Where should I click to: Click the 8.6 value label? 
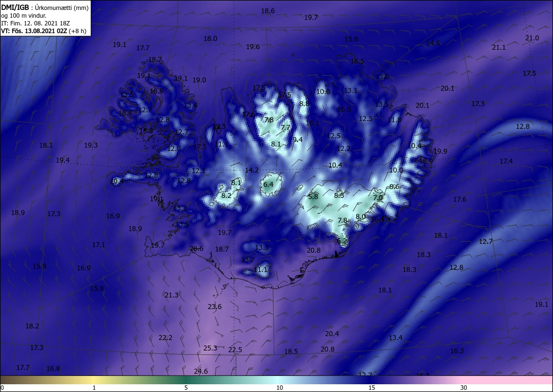point(395,187)
